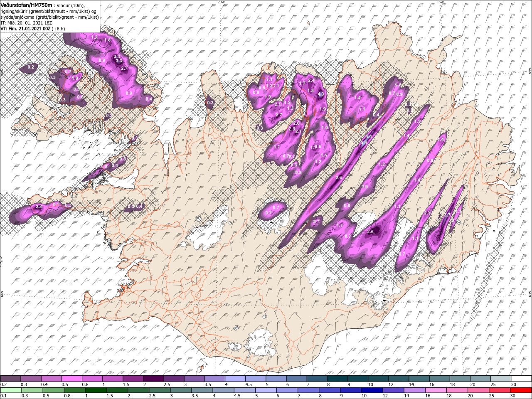Select the palest green swatch between 0.1 and 0.3
This screenshot has width=532, height=399.
tap(10, 390)
